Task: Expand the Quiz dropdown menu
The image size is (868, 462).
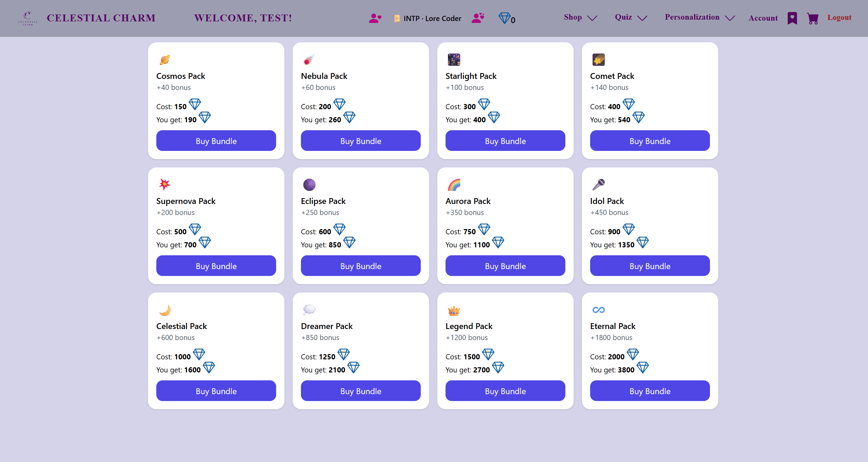Action: pos(631,18)
